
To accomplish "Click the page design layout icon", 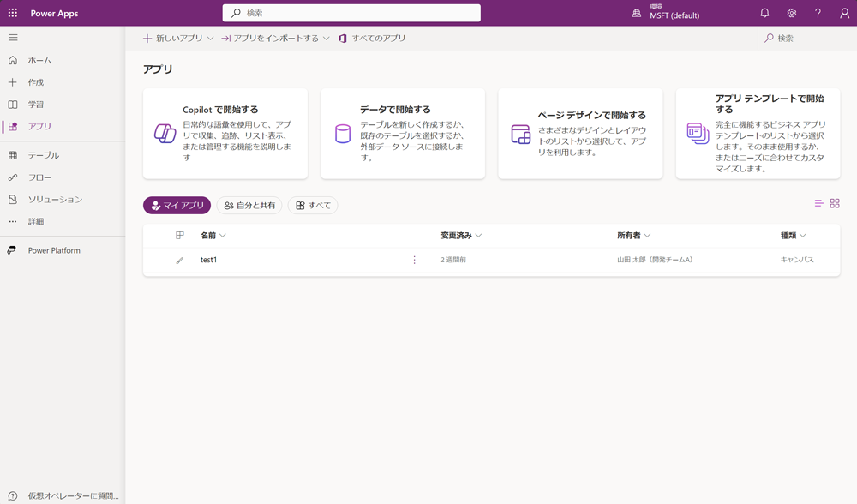I will pyautogui.click(x=521, y=134).
